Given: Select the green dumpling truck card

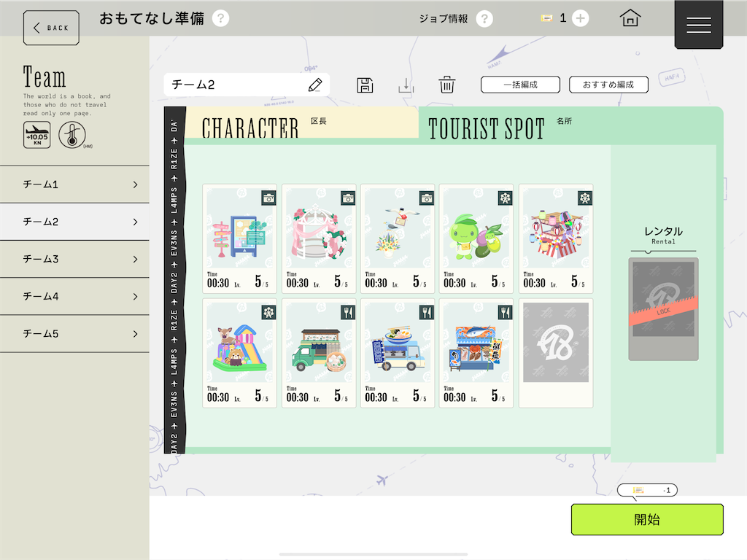Looking at the screenshot, I should (x=319, y=354).
